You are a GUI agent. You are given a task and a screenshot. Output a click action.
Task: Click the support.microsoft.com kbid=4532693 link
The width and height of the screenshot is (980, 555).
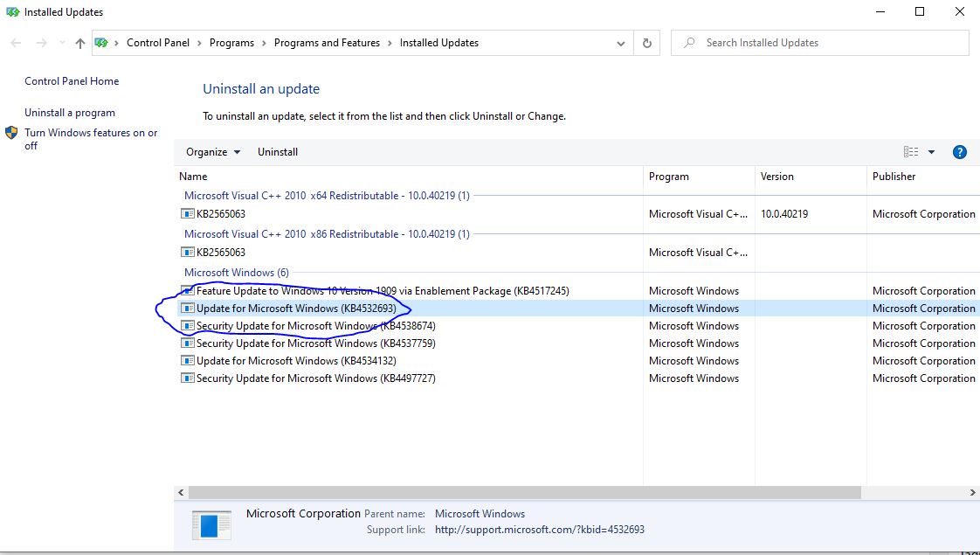click(540, 530)
